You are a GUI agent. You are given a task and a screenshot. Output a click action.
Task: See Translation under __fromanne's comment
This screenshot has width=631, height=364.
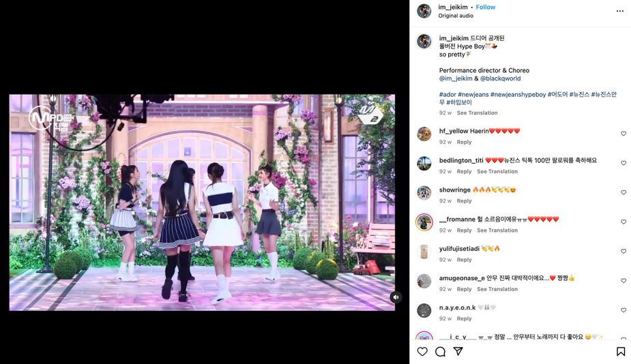pyautogui.click(x=497, y=230)
